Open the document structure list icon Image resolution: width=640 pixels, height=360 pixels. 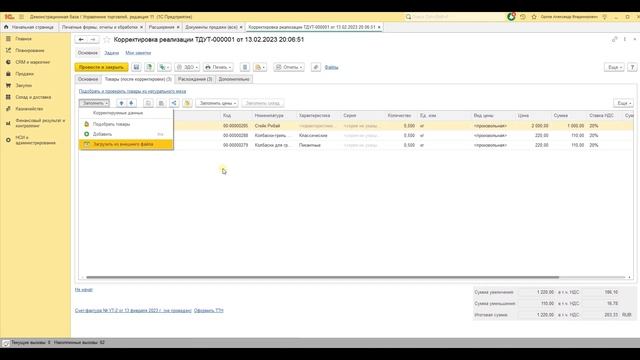(245, 67)
